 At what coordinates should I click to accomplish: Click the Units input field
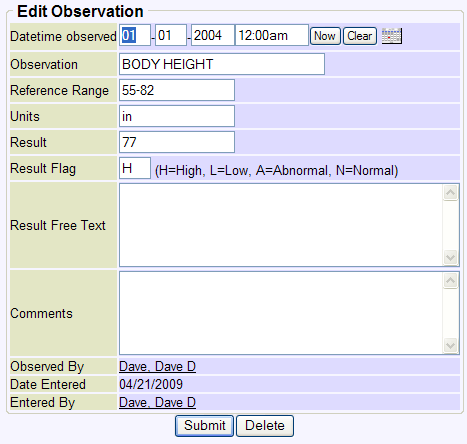click(x=177, y=116)
